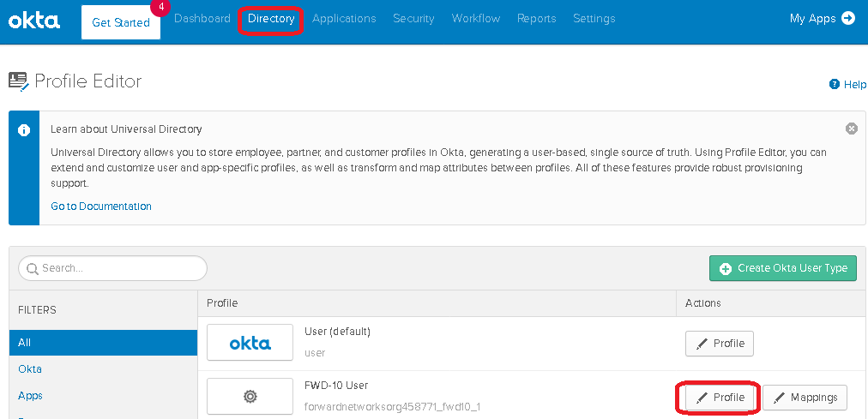Open the Directory menu

[271, 18]
